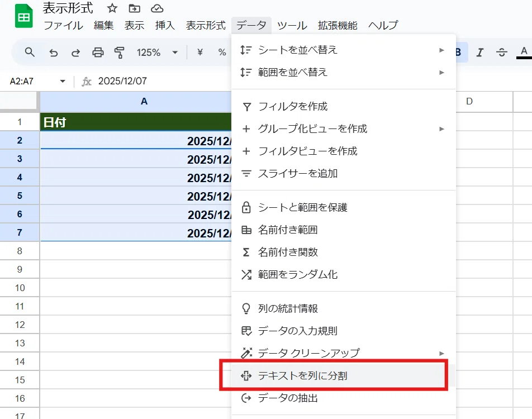The width and height of the screenshot is (532, 419).
Task: Click the A2:A7 name box field
Action: coord(22,81)
